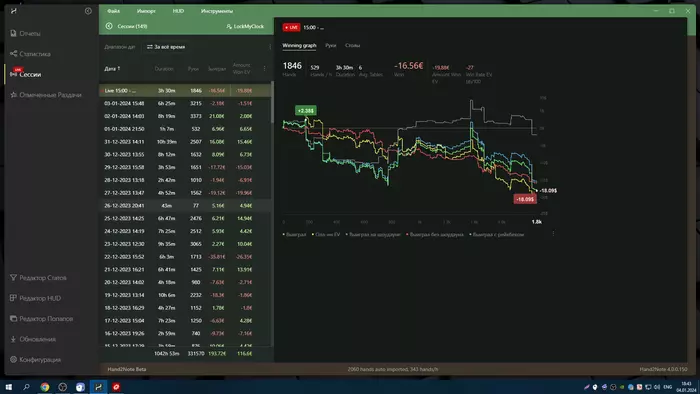Select the Live 15:00 session row
The image size is (700, 394).
click(x=185, y=91)
